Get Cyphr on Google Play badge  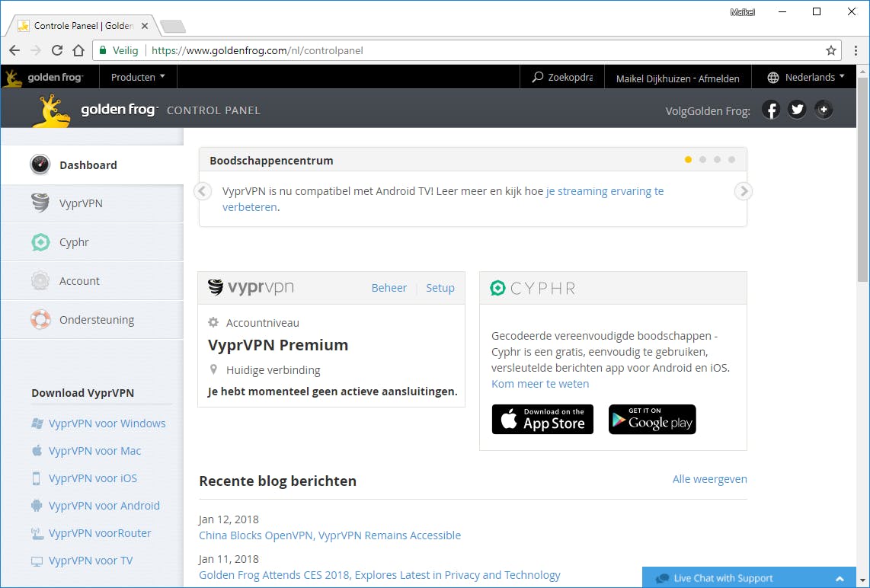pyautogui.click(x=652, y=420)
